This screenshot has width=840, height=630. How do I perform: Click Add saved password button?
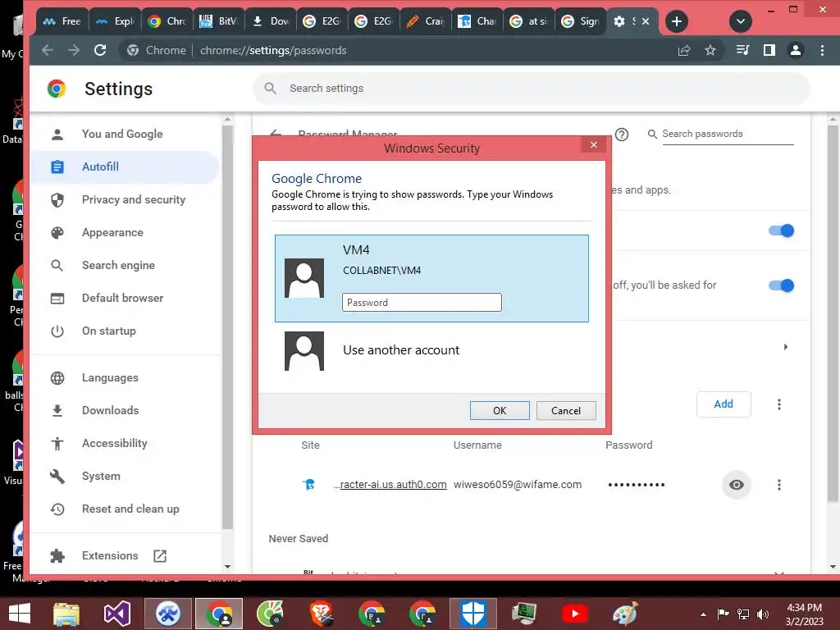point(724,404)
